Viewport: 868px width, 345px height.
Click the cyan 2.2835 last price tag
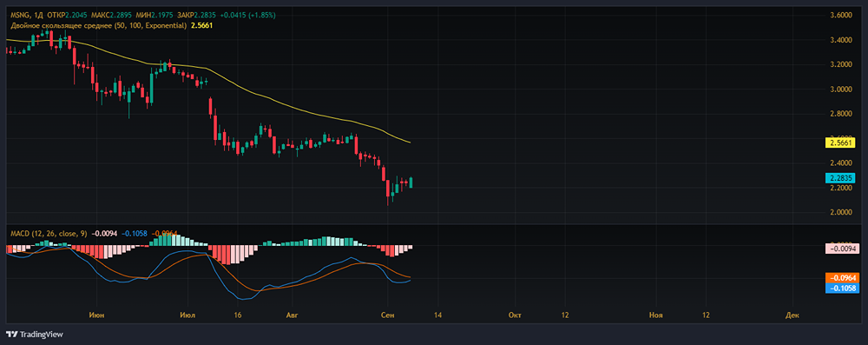point(839,178)
